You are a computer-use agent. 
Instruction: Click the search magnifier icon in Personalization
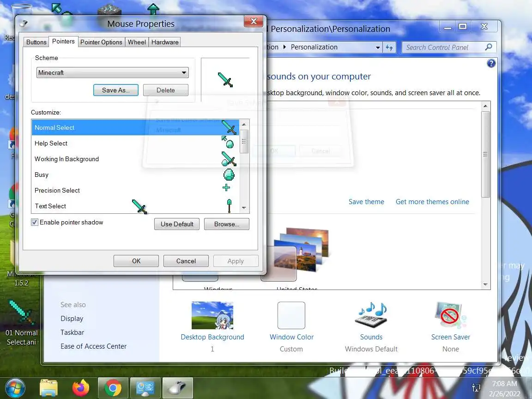[x=489, y=47]
